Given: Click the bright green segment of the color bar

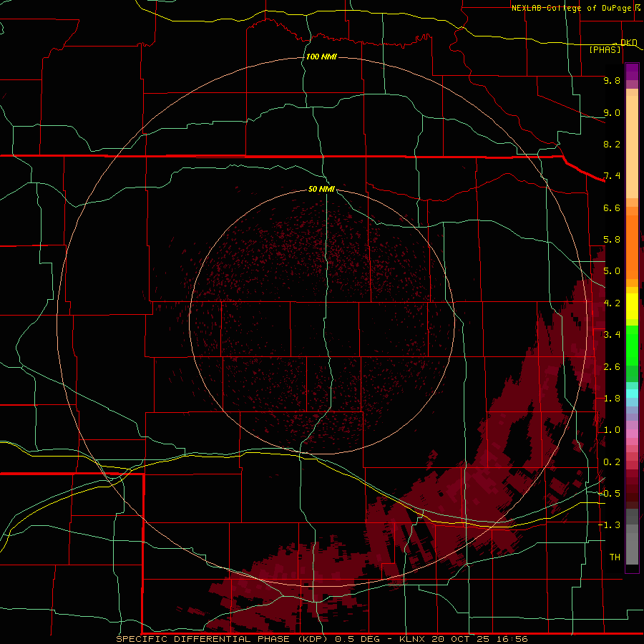Looking at the screenshot, I should [x=632, y=346].
